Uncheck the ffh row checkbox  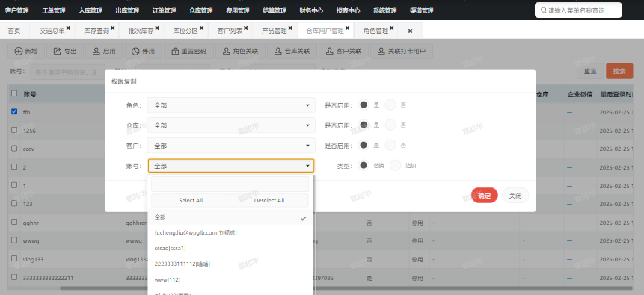click(14, 111)
